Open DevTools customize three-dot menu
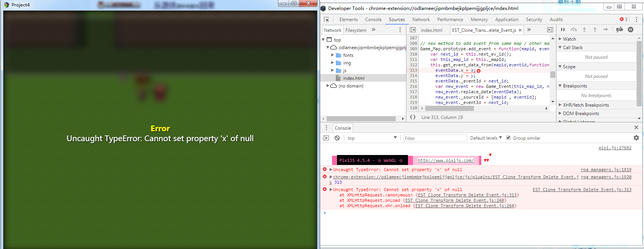 coord(636,20)
